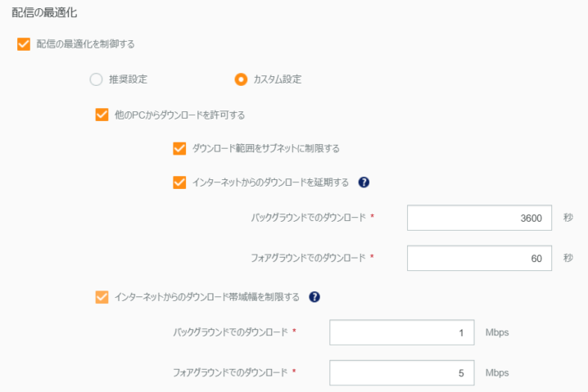588x392 pixels.
Task: Uncheck the 配信の最適化を制御する checkbox
Action: (24, 44)
